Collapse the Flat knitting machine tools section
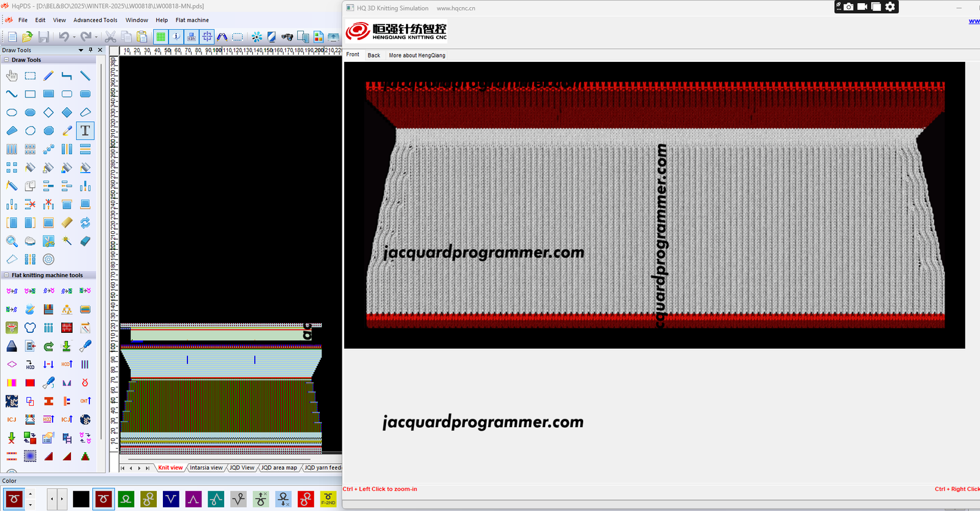980x511 pixels. [x=6, y=275]
